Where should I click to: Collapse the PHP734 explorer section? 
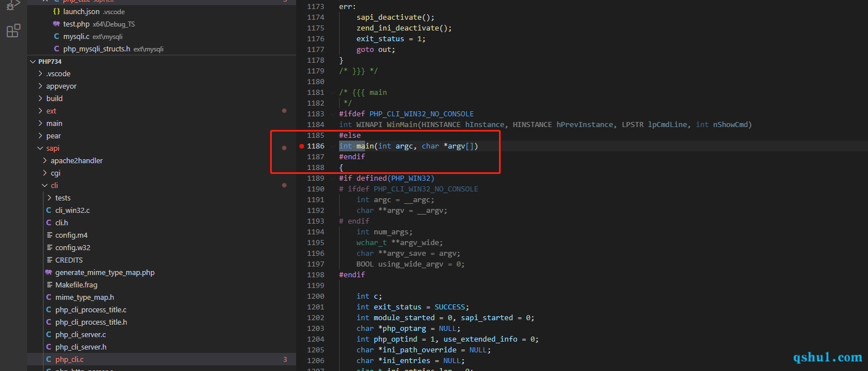(33, 62)
